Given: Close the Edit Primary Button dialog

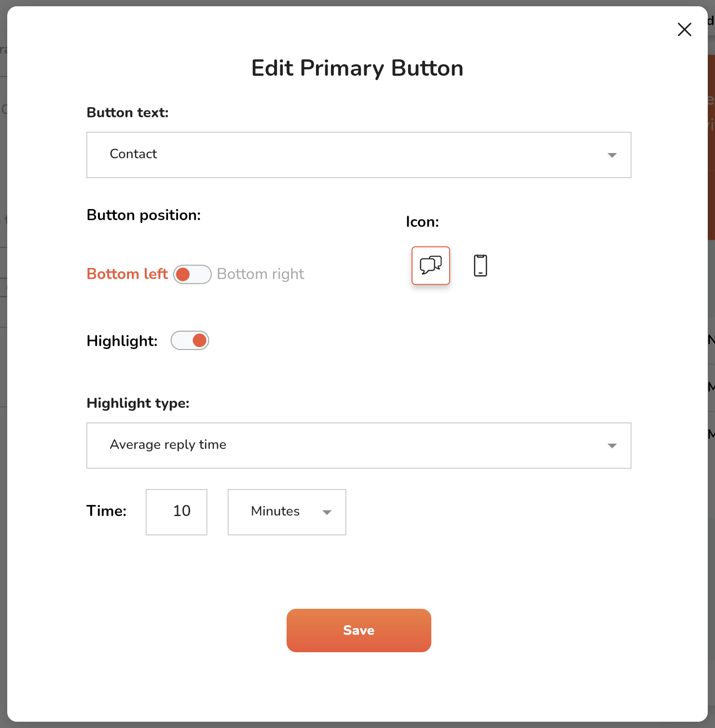Looking at the screenshot, I should click(x=684, y=29).
